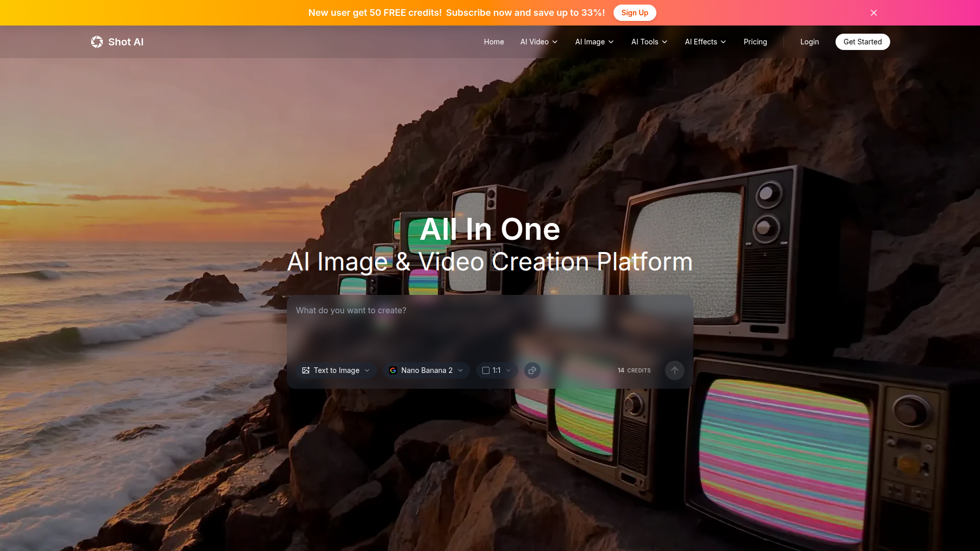980x551 pixels.
Task: Open the AI Tools menu
Action: (x=649, y=42)
